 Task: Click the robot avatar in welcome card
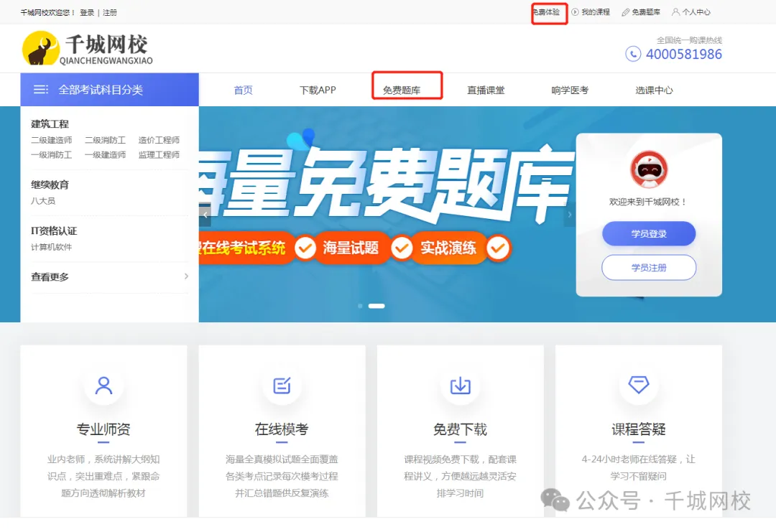coord(648,169)
